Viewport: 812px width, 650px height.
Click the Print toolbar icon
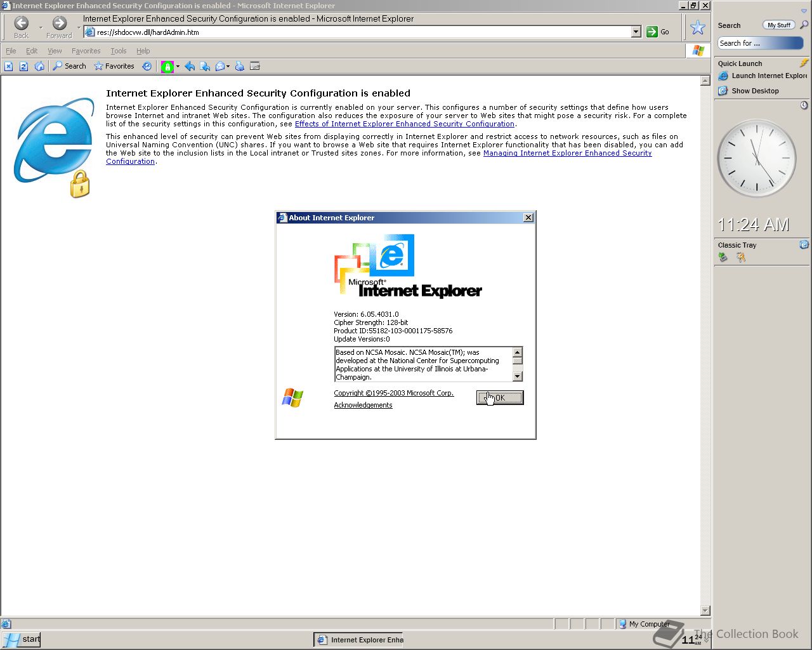coord(240,66)
